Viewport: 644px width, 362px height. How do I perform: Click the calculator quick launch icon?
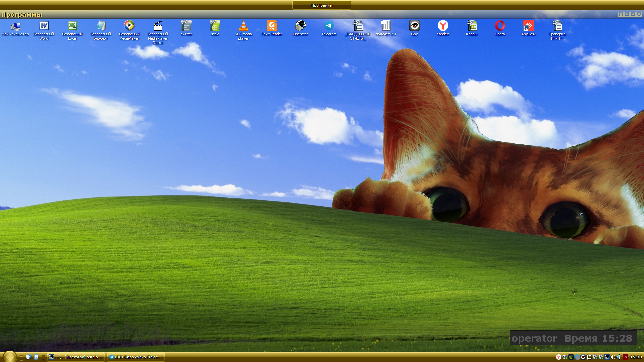point(36,357)
